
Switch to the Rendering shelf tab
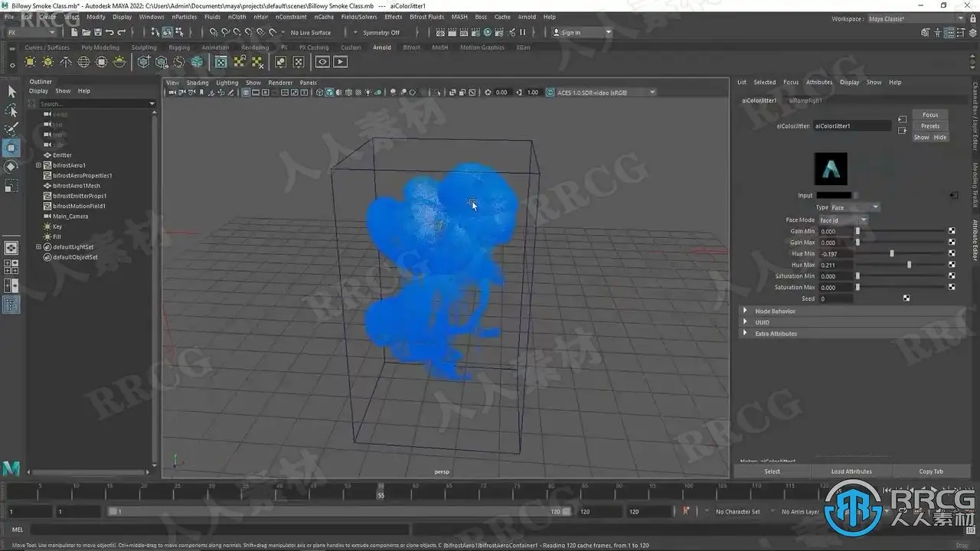tap(255, 47)
